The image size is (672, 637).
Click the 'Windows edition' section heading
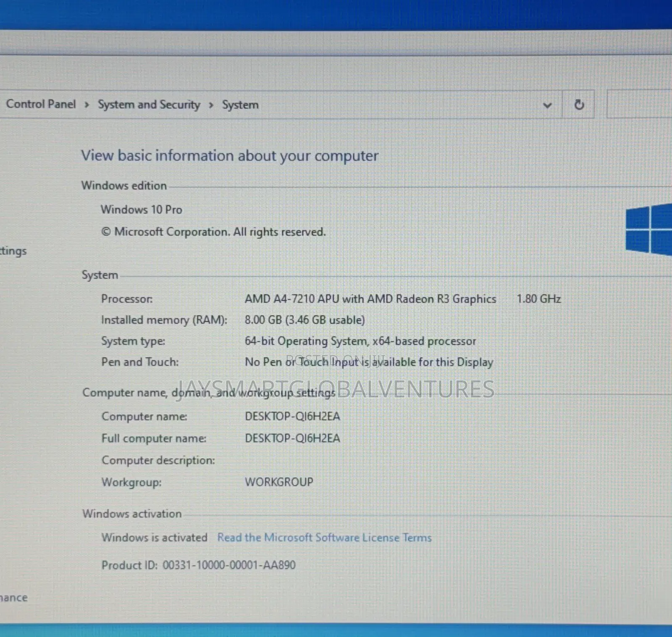[124, 185]
